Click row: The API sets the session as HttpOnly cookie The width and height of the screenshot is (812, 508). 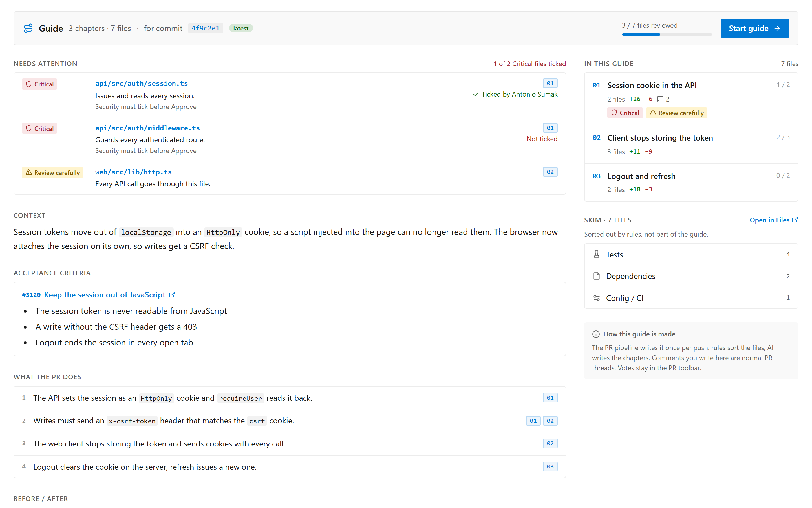tap(290, 398)
